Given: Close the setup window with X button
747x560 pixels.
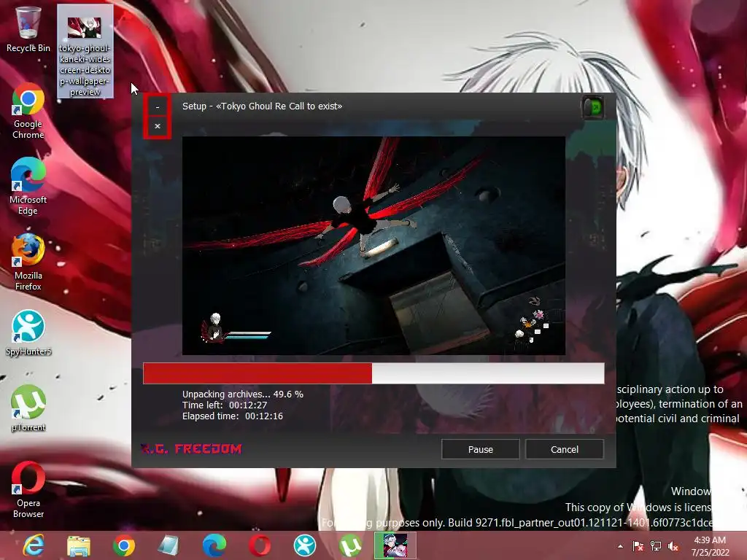Looking at the screenshot, I should pos(158,126).
